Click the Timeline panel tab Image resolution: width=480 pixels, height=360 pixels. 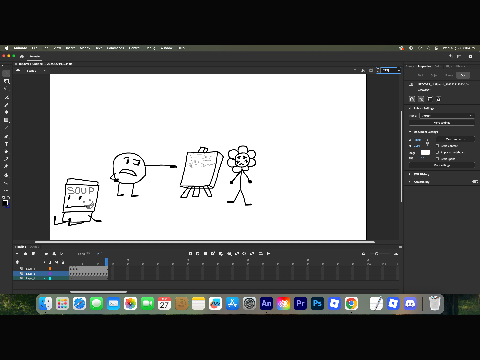click(x=21, y=247)
